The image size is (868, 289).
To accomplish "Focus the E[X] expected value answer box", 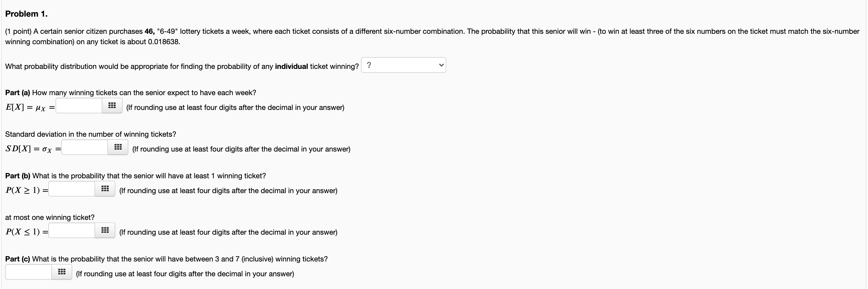I will (79, 106).
